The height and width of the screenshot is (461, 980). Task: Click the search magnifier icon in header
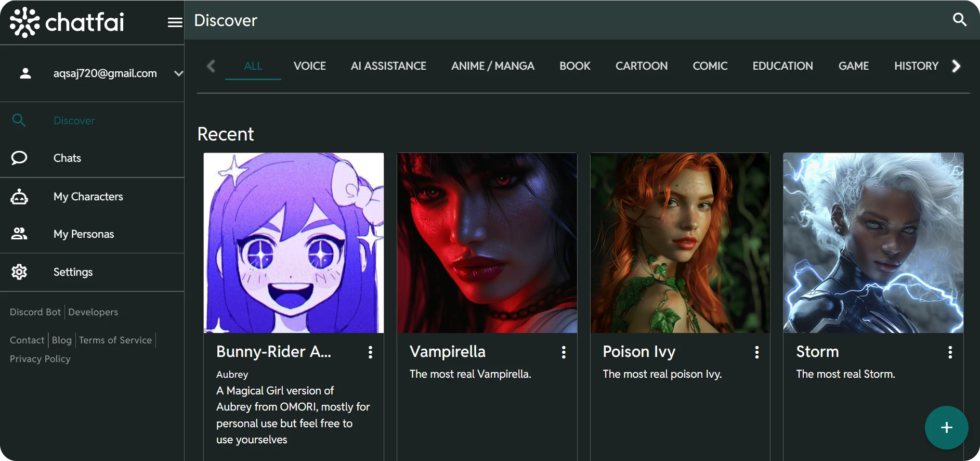959,20
